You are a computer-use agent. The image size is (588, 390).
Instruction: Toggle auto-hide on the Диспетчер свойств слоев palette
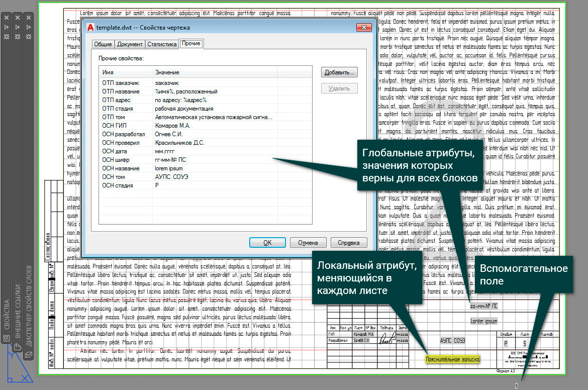pos(29,27)
